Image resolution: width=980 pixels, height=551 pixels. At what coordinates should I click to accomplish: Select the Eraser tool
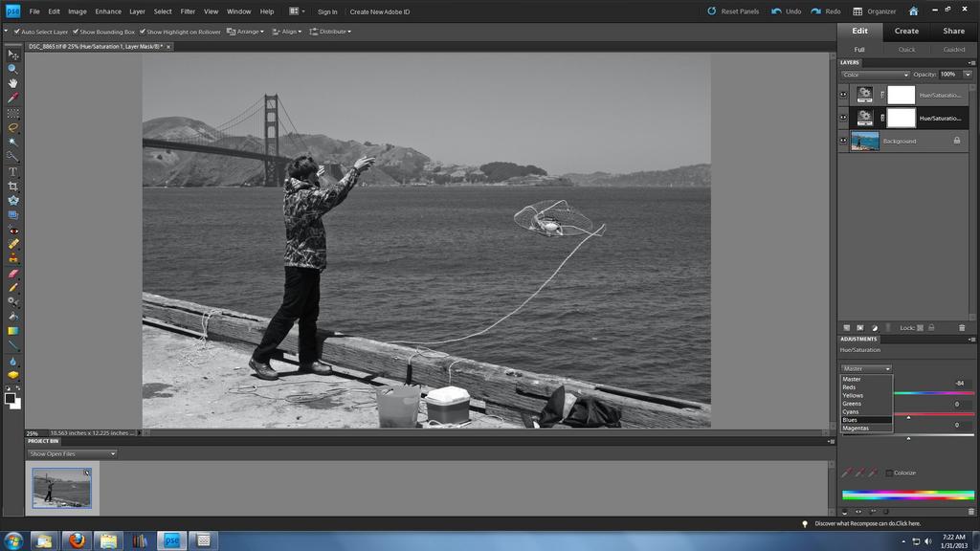13,273
